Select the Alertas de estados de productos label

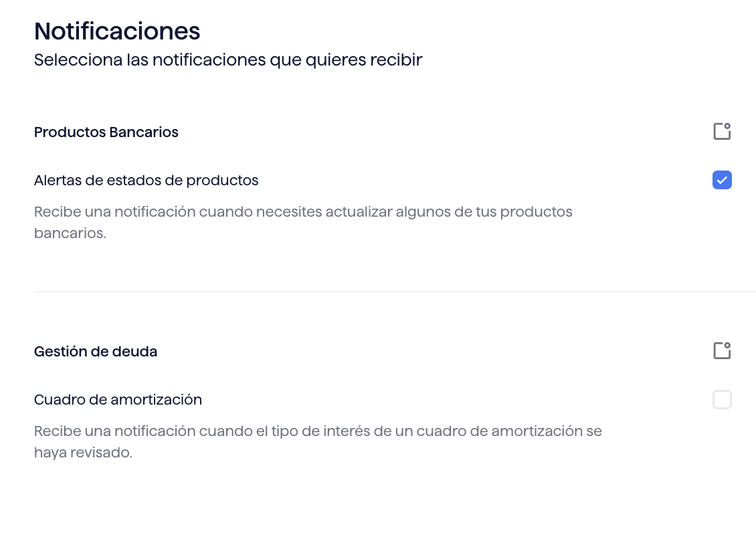pos(146,181)
